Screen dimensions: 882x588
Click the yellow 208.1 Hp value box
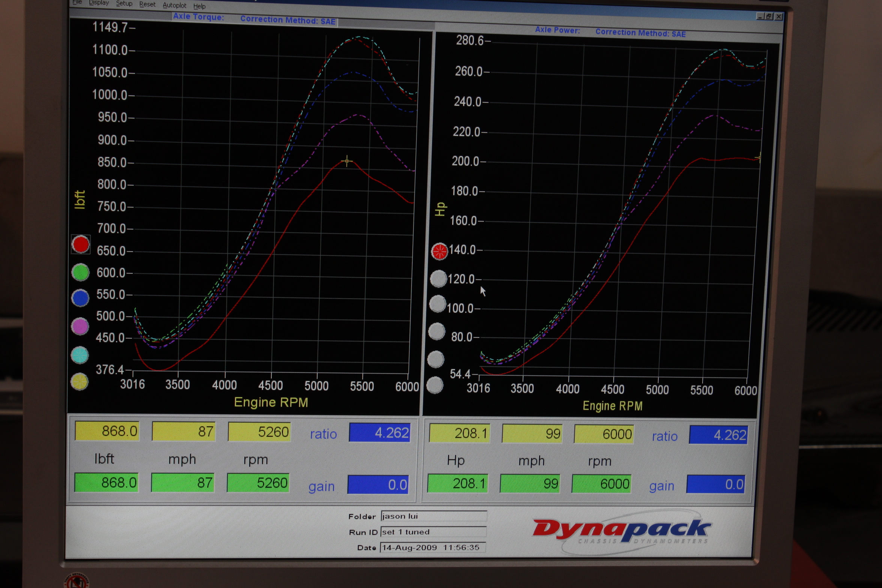pos(460,433)
